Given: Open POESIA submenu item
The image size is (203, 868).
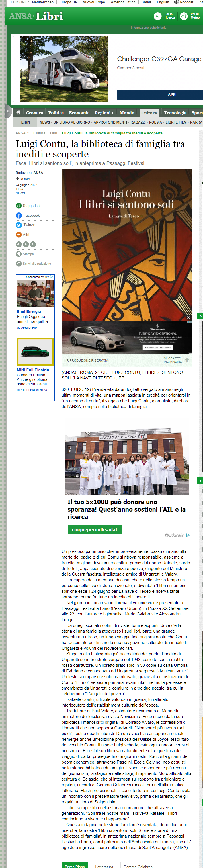Looking at the screenshot, I should coord(155,122).
